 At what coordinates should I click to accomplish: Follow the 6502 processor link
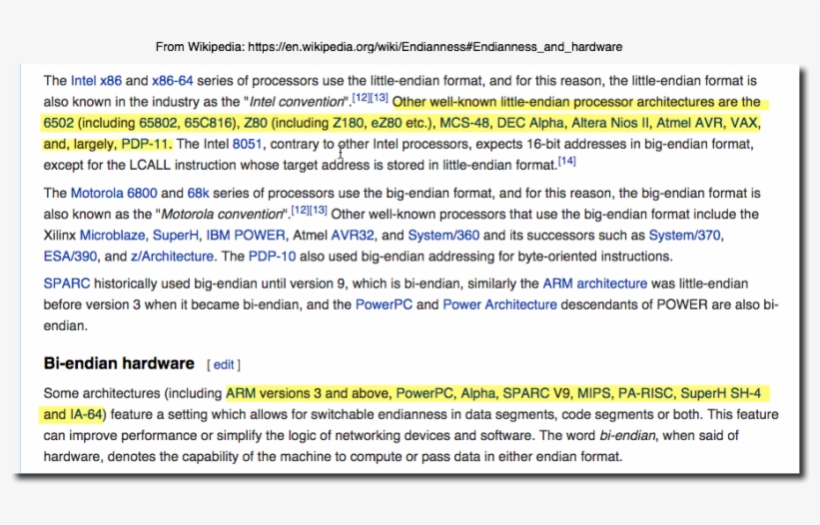pos(59,123)
